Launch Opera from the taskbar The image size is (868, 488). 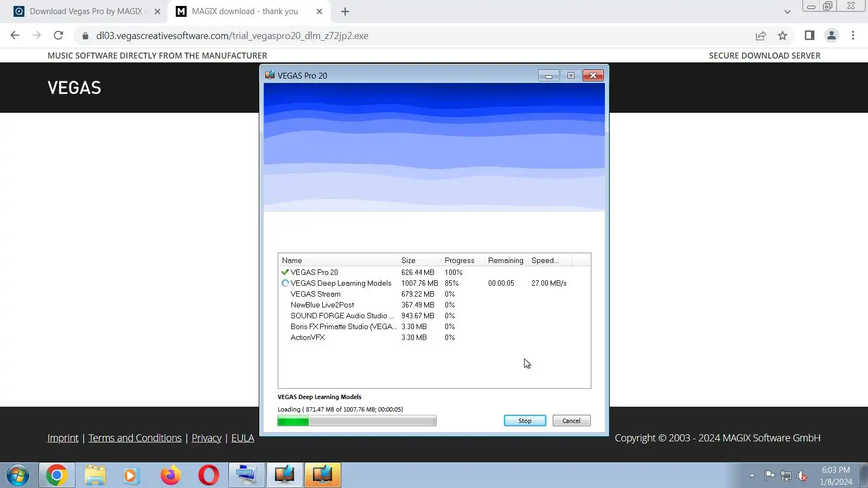[x=208, y=476]
